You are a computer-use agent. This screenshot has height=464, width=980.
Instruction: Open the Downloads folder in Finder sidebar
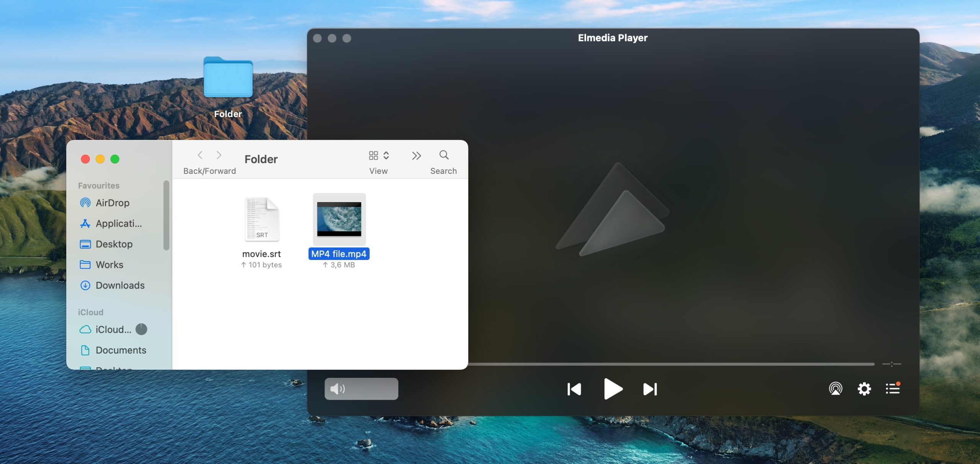(x=119, y=286)
